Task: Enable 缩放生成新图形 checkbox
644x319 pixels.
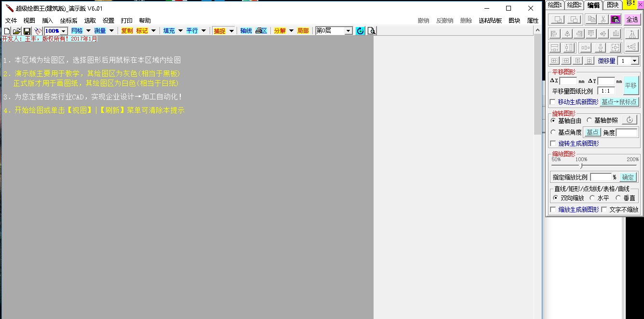Action: (x=553, y=209)
